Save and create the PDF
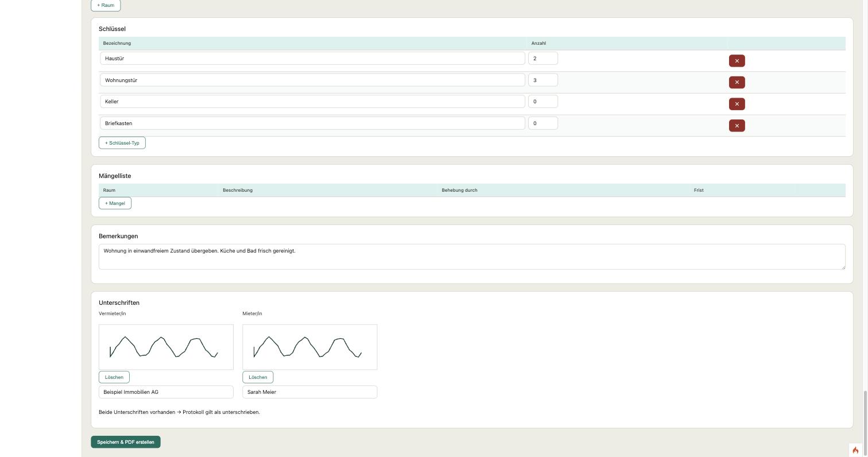Screen dimensions: 868x457 pos(126,442)
